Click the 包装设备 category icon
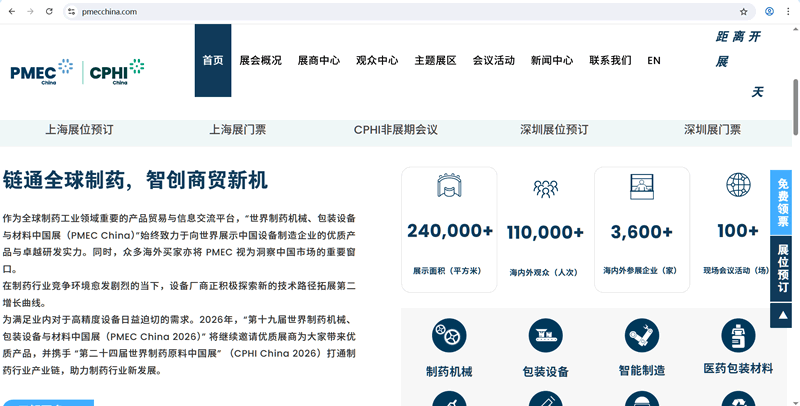 pyautogui.click(x=545, y=336)
